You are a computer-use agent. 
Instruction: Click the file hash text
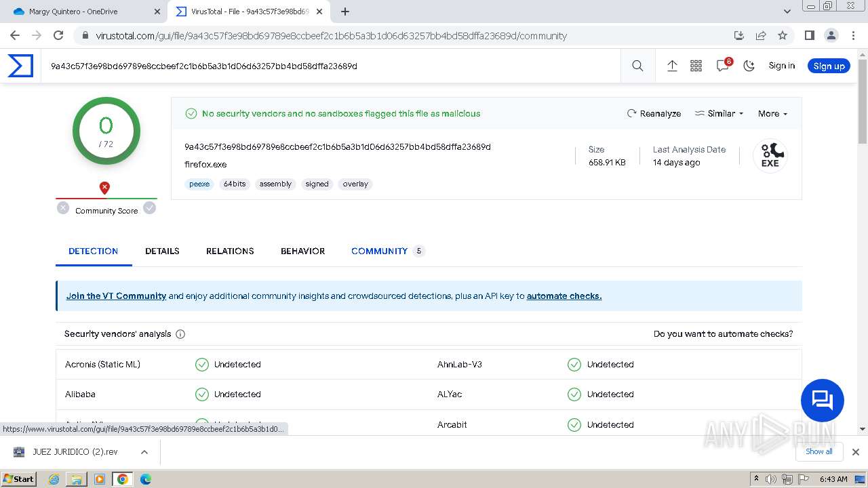pyautogui.click(x=338, y=147)
